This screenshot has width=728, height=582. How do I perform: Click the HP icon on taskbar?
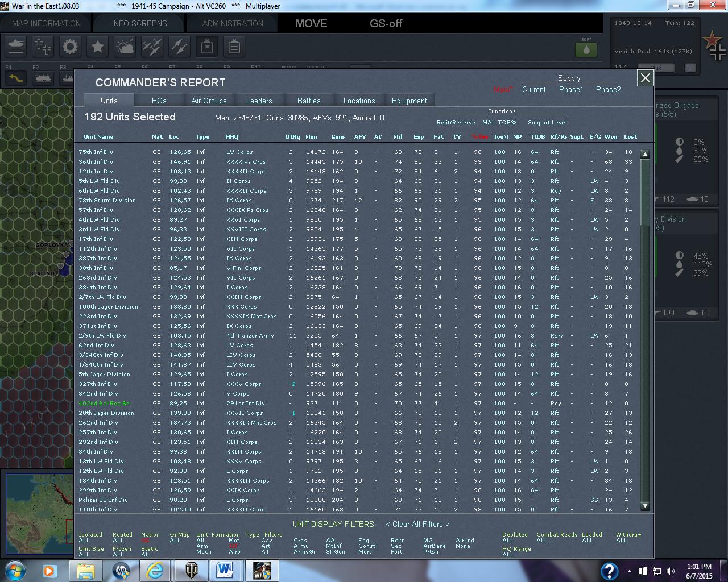click(121, 570)
